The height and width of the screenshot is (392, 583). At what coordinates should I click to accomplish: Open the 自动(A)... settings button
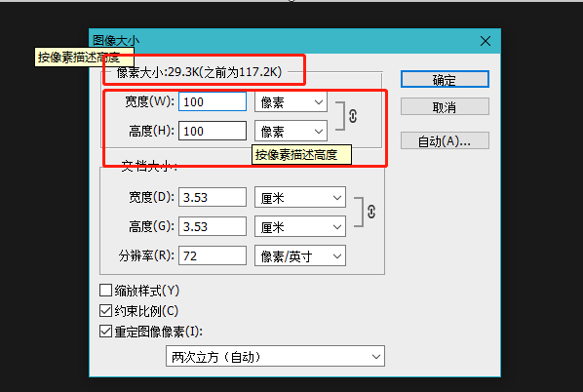(445, 140)
